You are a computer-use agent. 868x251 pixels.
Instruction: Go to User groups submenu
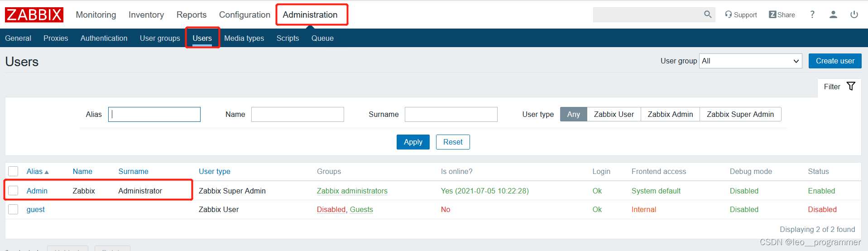(x=160, y=38)
